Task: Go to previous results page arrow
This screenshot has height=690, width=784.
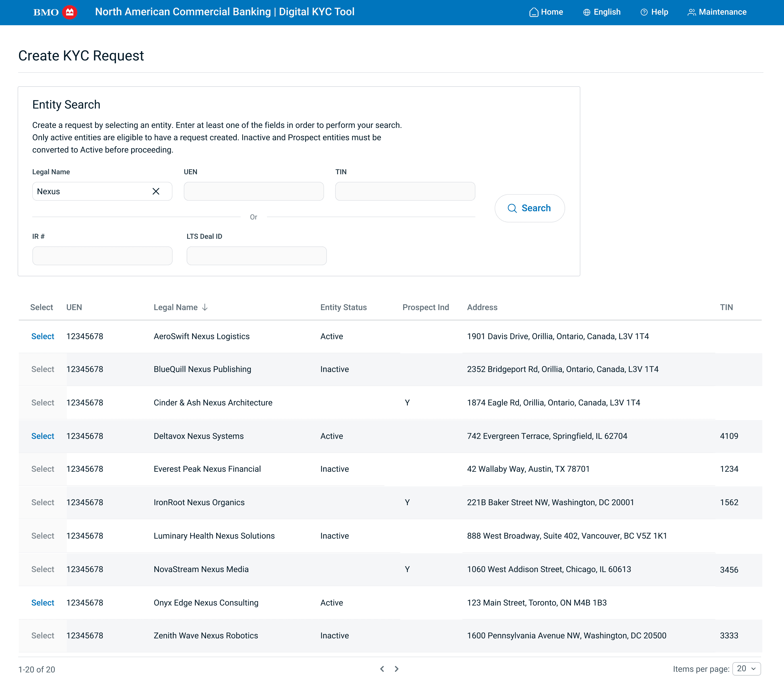Action: [x=382, y=669]
